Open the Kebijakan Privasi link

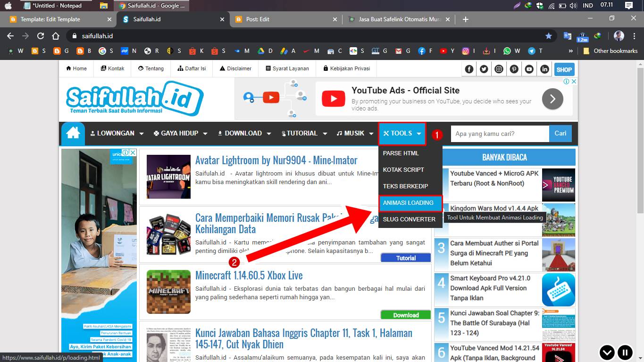tap(347, 68)
